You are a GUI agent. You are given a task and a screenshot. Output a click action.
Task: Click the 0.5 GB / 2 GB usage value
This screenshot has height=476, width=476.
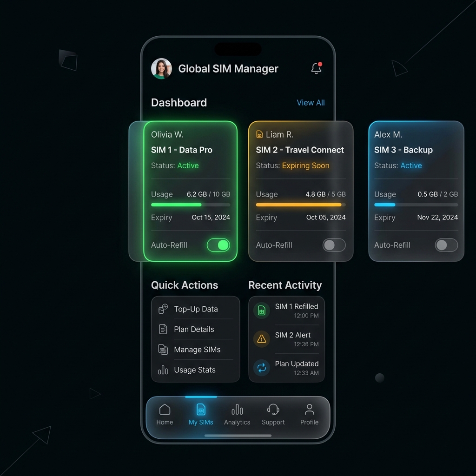click(438, 194)
